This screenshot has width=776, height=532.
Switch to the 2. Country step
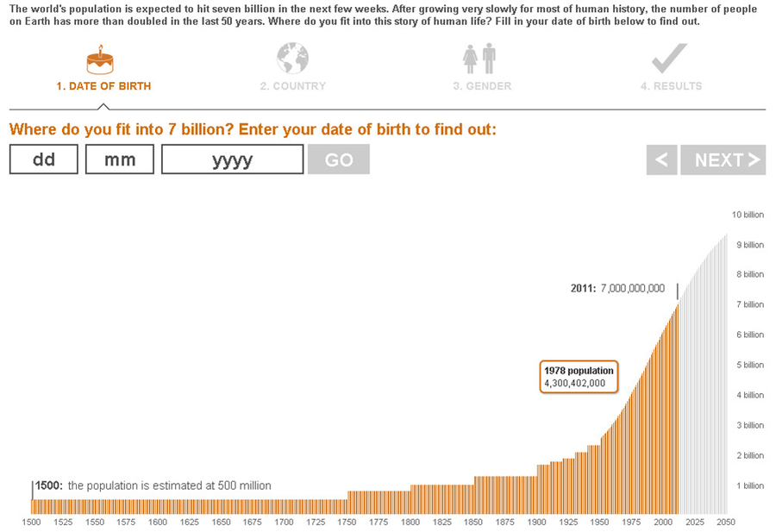pos(293,86)
